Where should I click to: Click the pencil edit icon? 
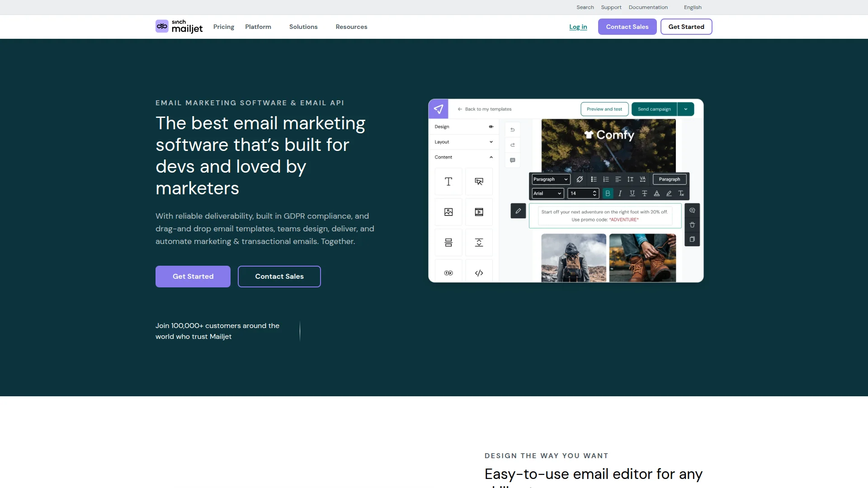click(x=518, y=211)
